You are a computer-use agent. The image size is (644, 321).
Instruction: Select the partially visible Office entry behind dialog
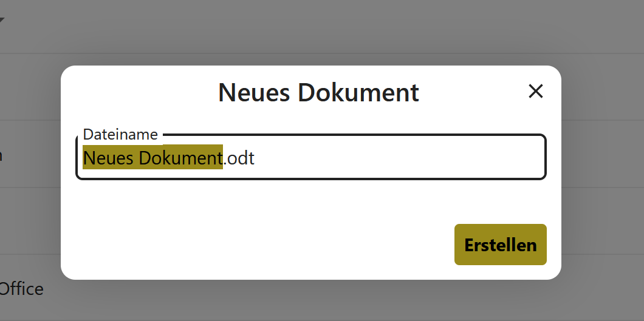[x=21, y=289]
